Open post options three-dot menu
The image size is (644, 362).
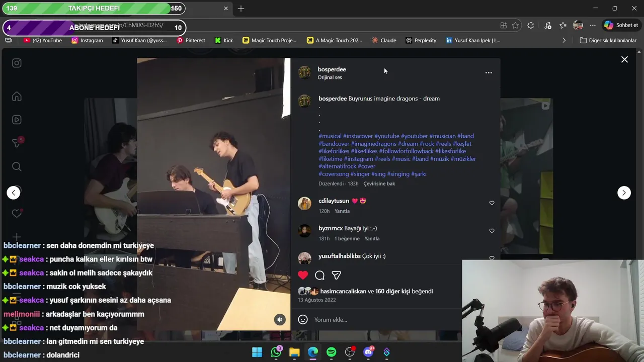coord(489,73)
